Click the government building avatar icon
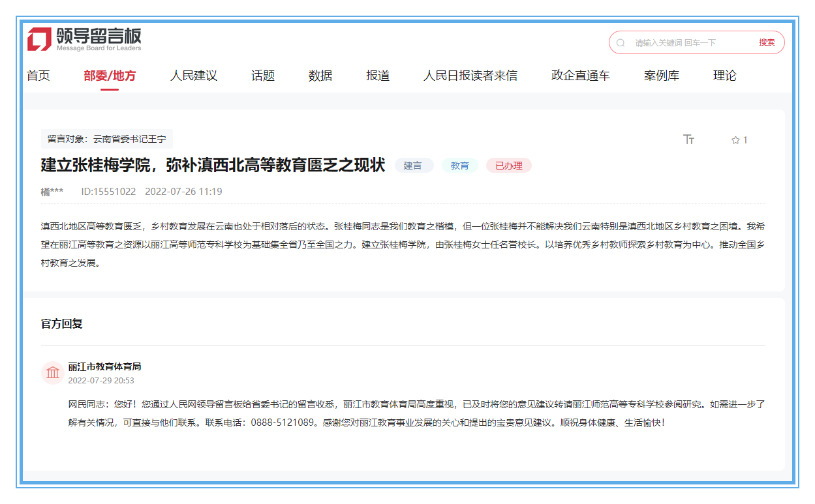Viewport: 815px width, 504px height. point(53,373)
